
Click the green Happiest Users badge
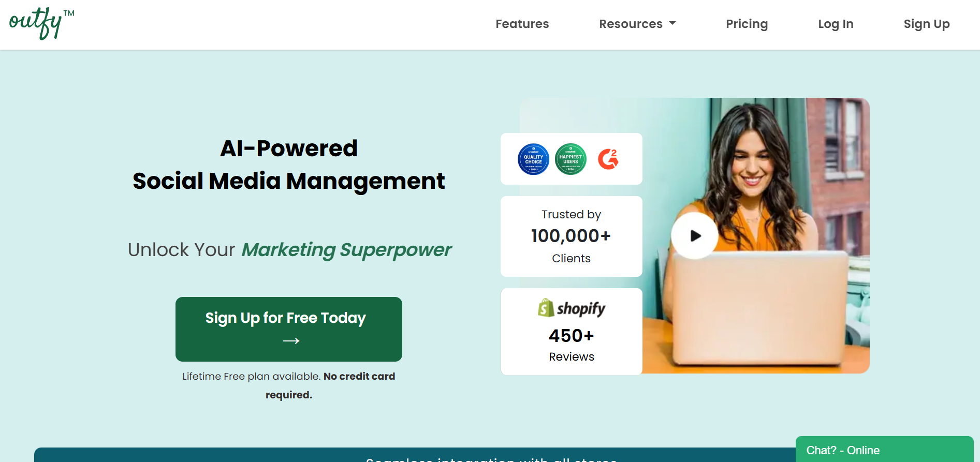[x=571, y=159]
